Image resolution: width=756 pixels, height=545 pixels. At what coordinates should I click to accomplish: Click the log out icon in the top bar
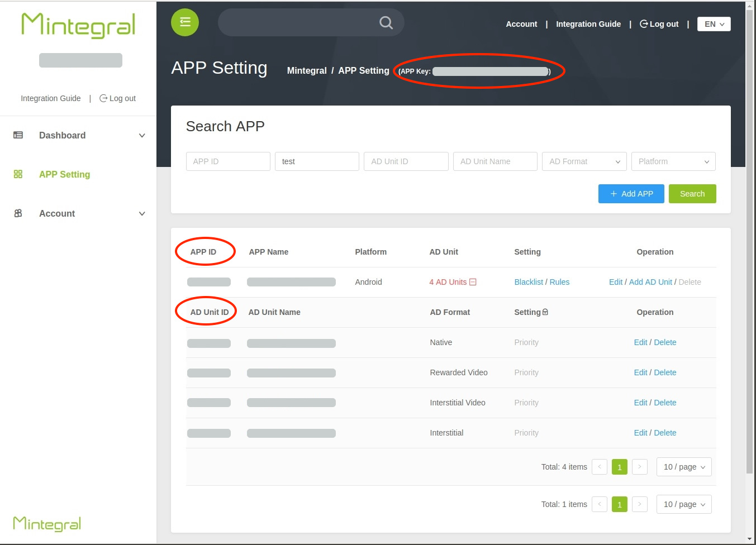pos(643,23)
